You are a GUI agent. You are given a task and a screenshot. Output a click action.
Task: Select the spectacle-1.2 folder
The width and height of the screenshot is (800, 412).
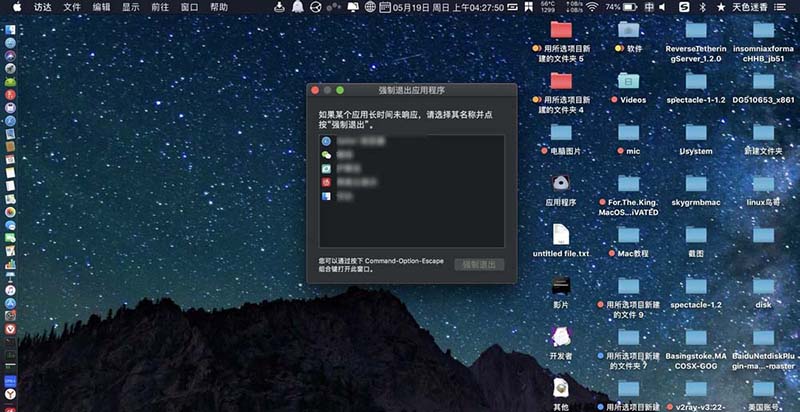(x=696, y=286)
